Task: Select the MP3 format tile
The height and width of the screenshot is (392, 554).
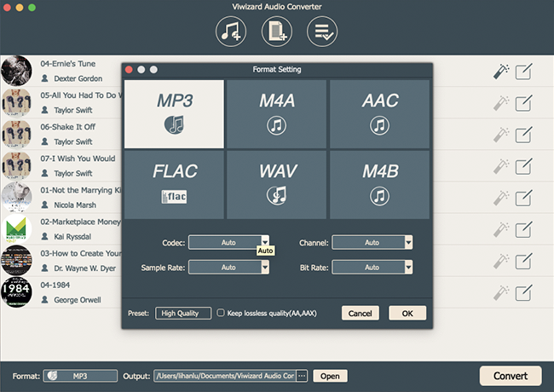Action: [x=174, y=114]
